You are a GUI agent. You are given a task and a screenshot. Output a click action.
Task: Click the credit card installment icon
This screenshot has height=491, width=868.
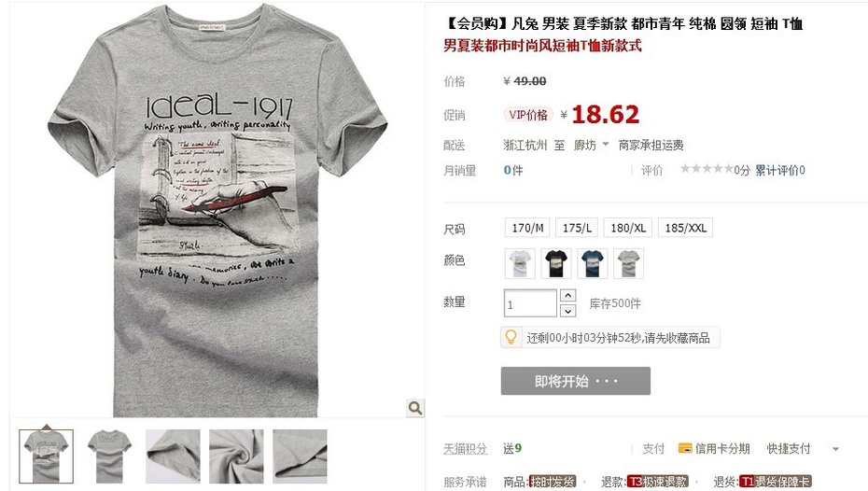pyautogui.click(x=685, y=448)
